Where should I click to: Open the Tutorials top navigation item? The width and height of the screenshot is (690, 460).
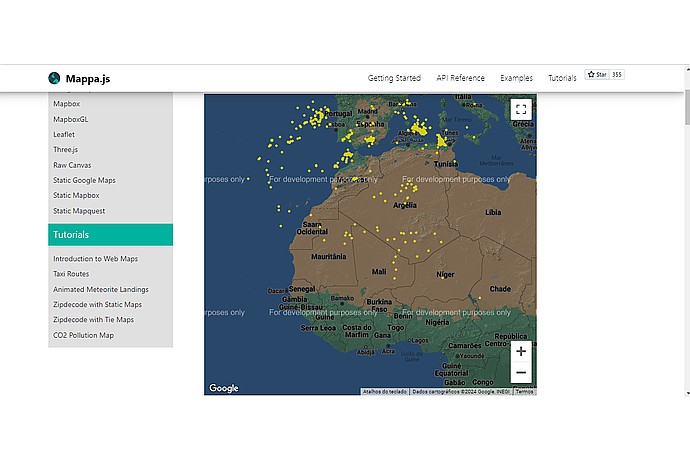(562, 78)
